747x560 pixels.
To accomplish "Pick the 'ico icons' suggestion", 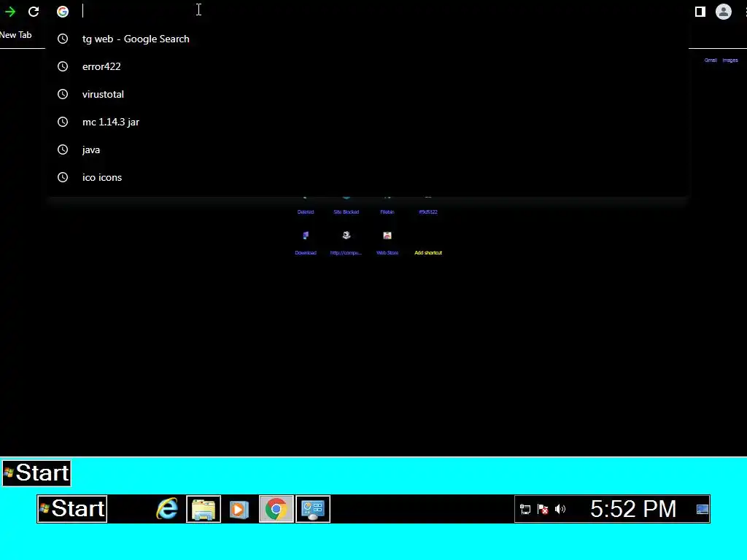I will (368, 177).
